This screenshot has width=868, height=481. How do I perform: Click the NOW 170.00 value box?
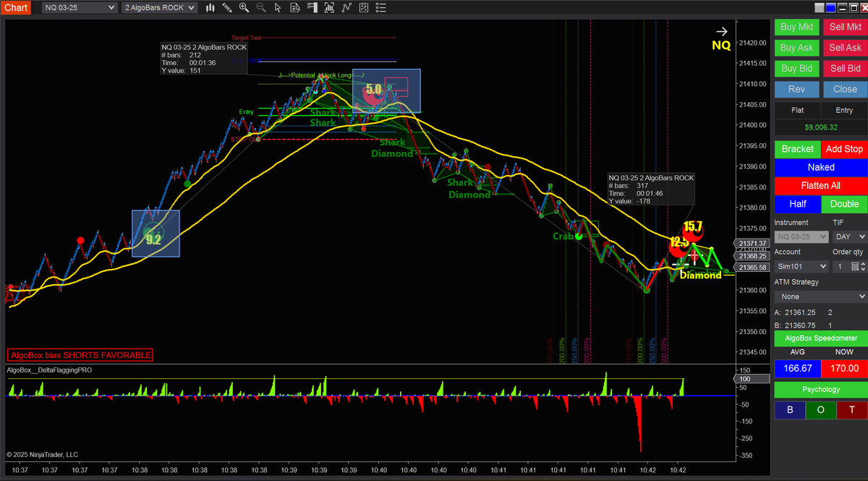click(x=845, y=368)
